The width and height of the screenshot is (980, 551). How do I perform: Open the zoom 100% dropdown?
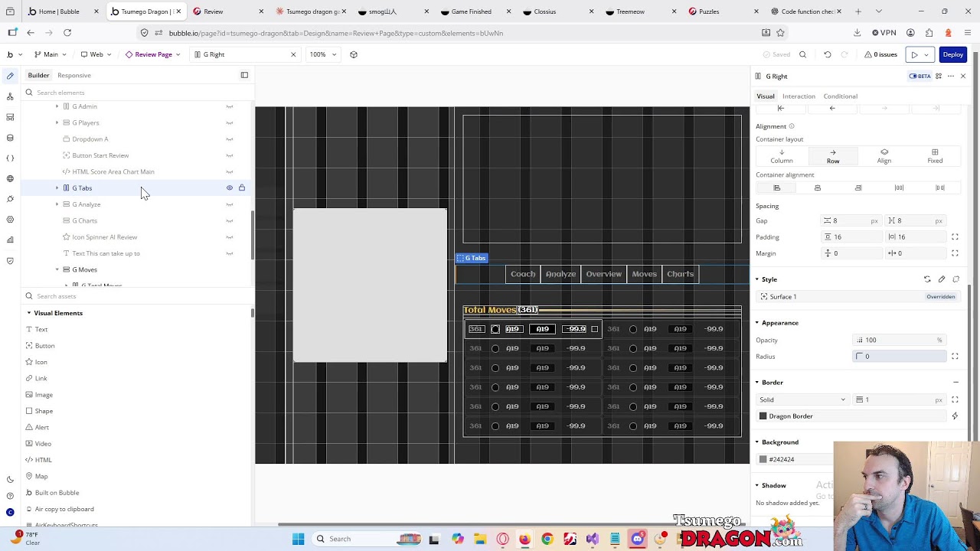tap(322, 54)
